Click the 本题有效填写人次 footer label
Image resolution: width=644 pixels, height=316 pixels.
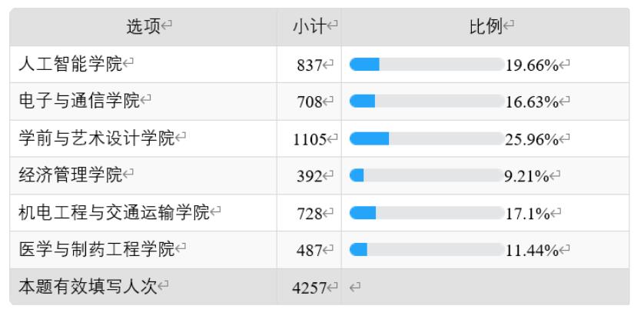(88, 287)
